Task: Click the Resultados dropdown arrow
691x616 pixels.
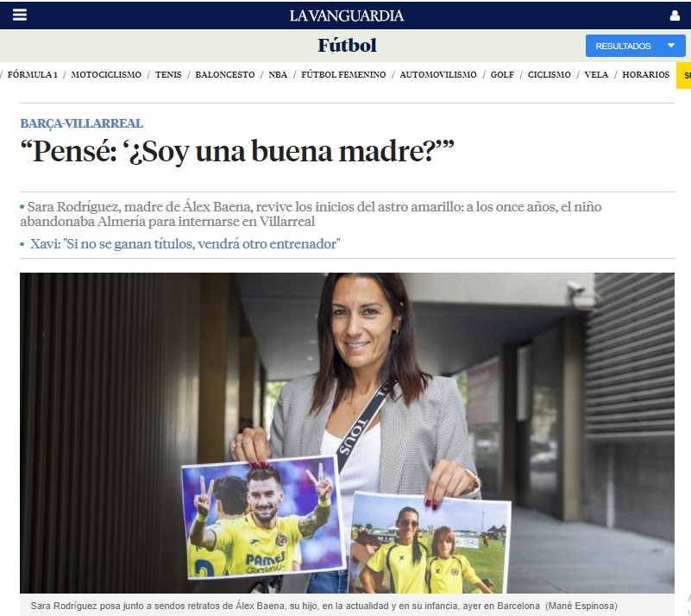Action: point(671,46)
